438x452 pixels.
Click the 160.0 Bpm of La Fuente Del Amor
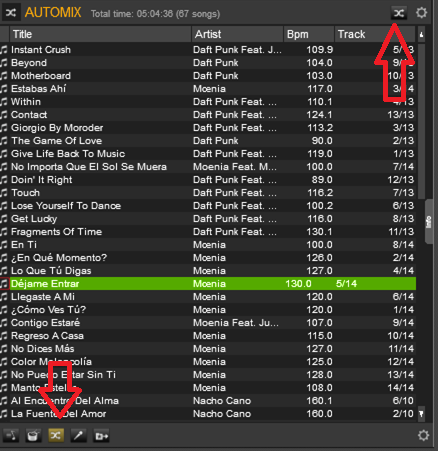pyautogui.click(x=319, y=414)
